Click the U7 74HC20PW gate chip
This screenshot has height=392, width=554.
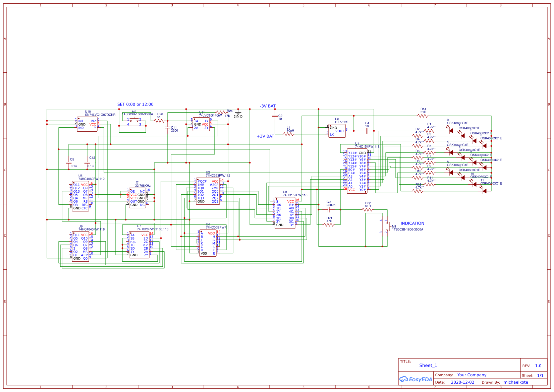[139, 245]
